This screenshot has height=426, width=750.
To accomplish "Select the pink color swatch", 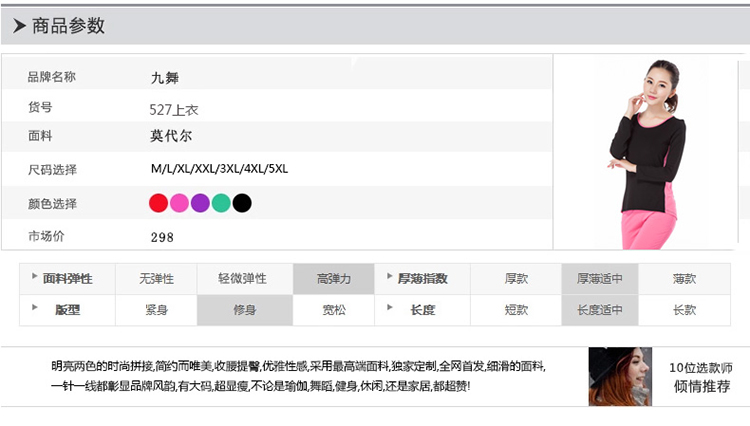I will coord(179,203).
